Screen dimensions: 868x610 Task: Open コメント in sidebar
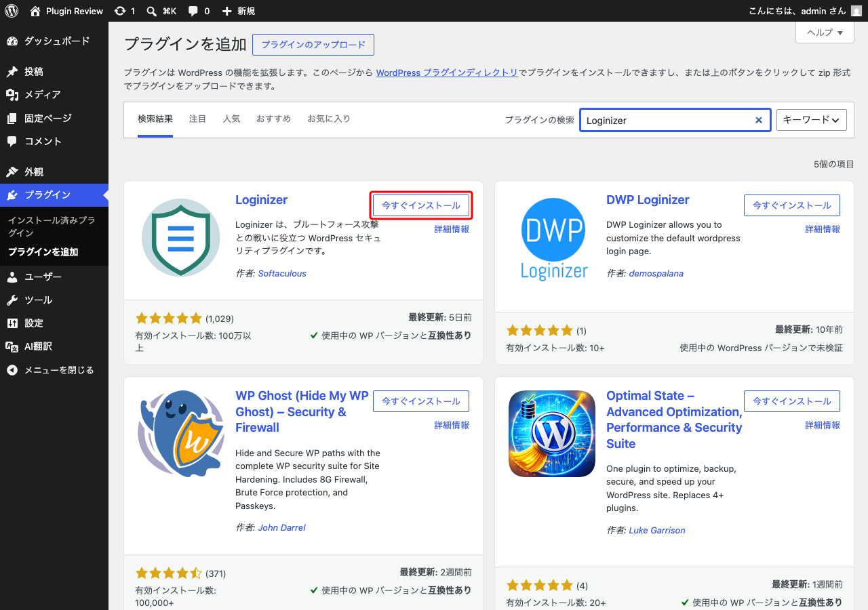point(54,142)
